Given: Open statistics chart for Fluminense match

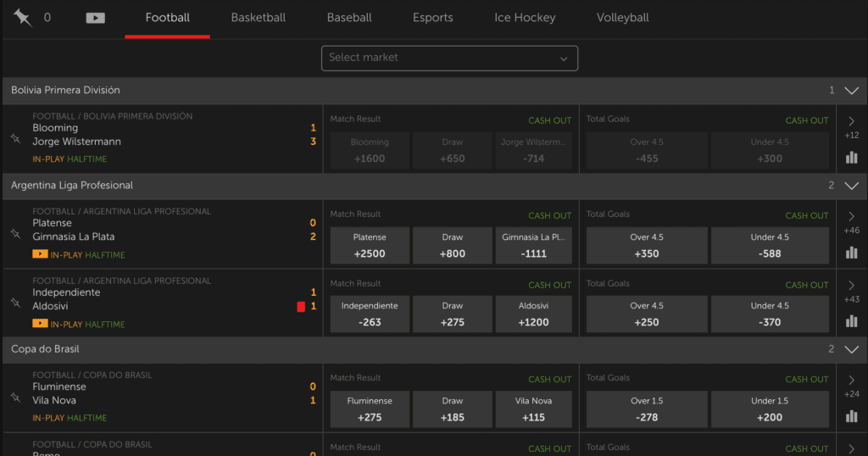Looking at the screenshot, I should click(x=851, y=416).
